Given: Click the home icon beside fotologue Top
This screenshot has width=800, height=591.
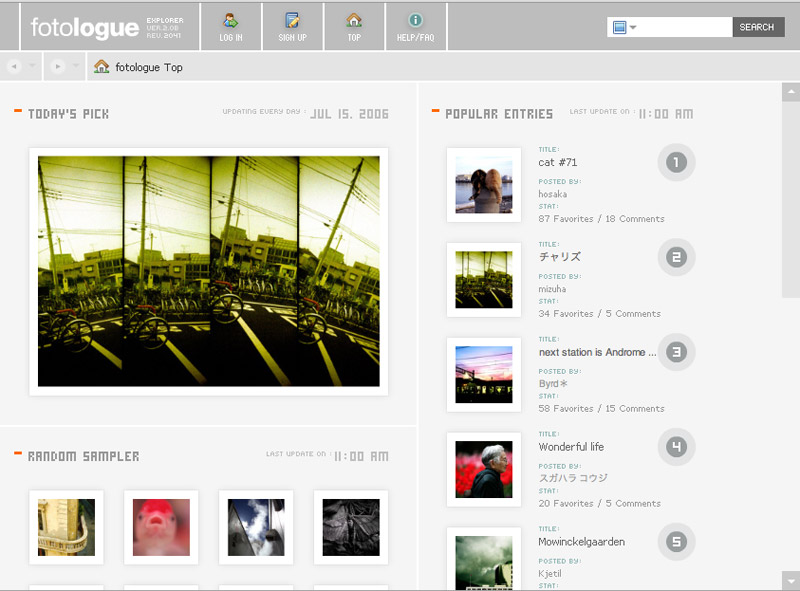Looking at the screenshot, I should pos(102,66).
